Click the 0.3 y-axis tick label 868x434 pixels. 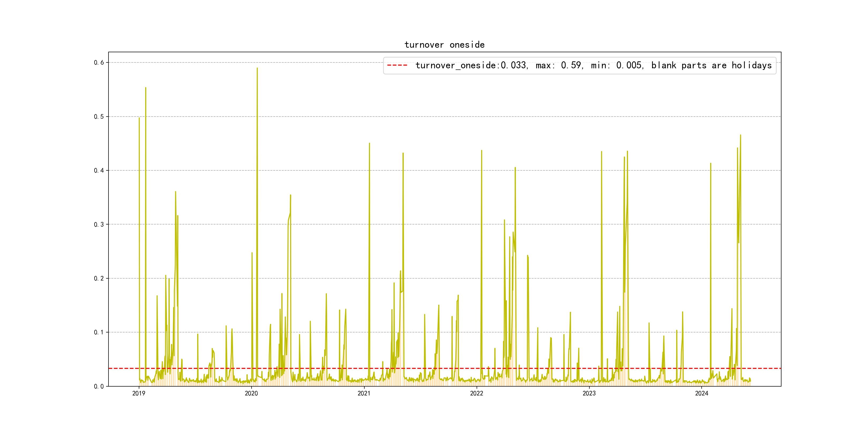click(99, 225)
